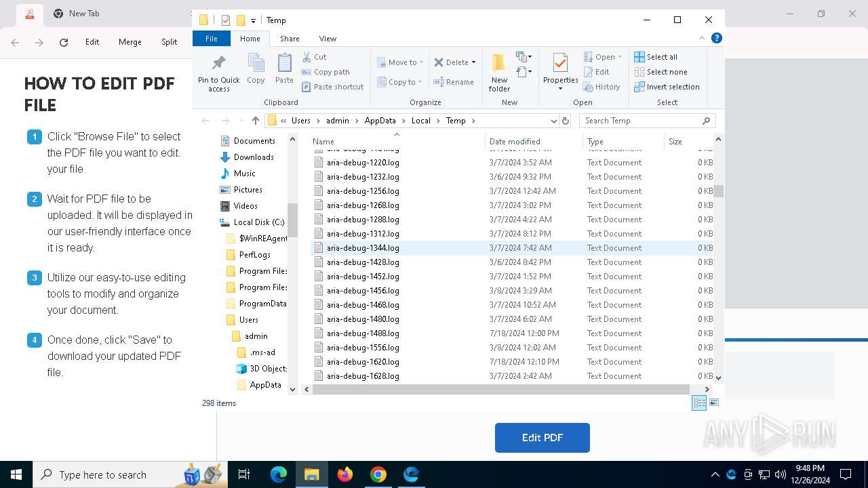Click the History command
The height and width of the screenshot is (488, 868).
[601, 87]
